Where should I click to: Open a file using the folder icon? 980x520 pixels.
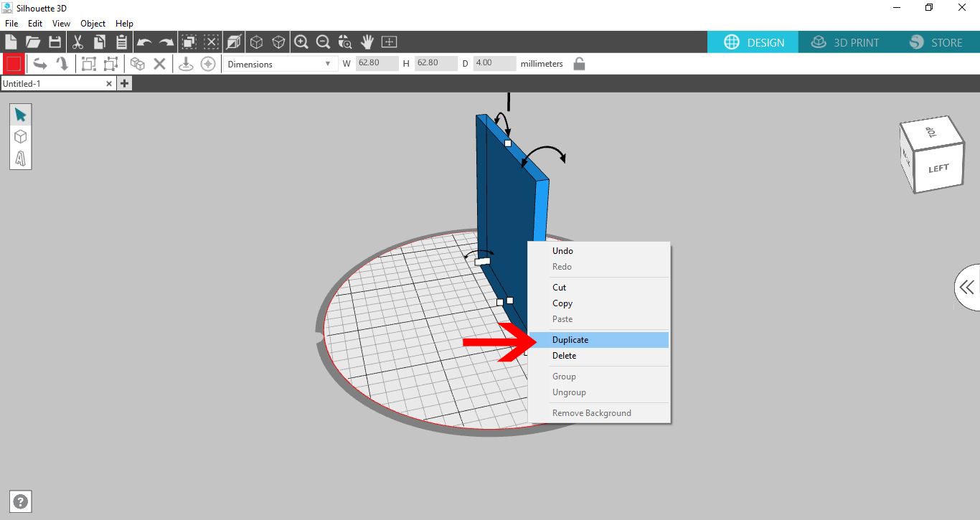click(33, 42)
